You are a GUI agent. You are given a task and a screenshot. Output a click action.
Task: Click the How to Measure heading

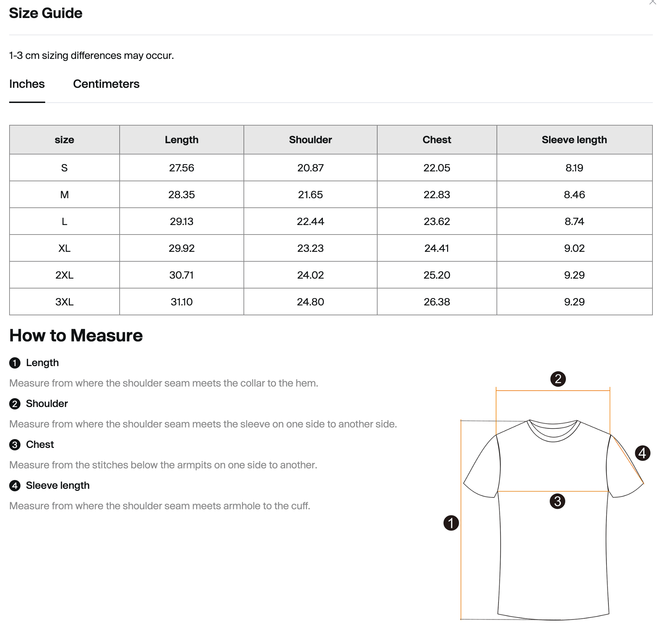click(76, 335)
